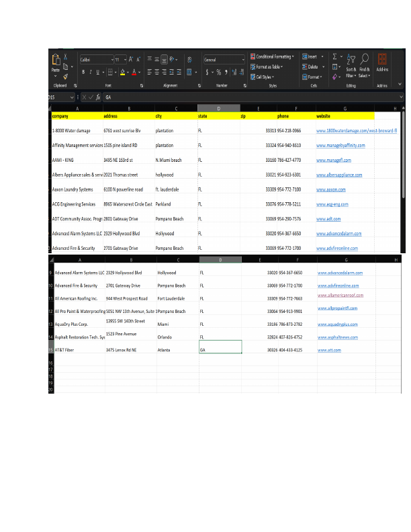Click the yellow Fill Color button
Image resolution: width=411 pixels, height=532 pixels.
tap(122, 72)
